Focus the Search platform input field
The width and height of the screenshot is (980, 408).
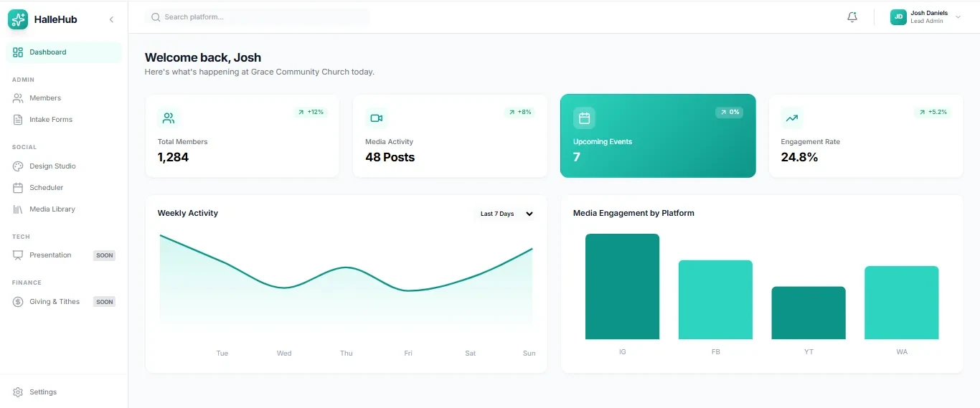258,17
